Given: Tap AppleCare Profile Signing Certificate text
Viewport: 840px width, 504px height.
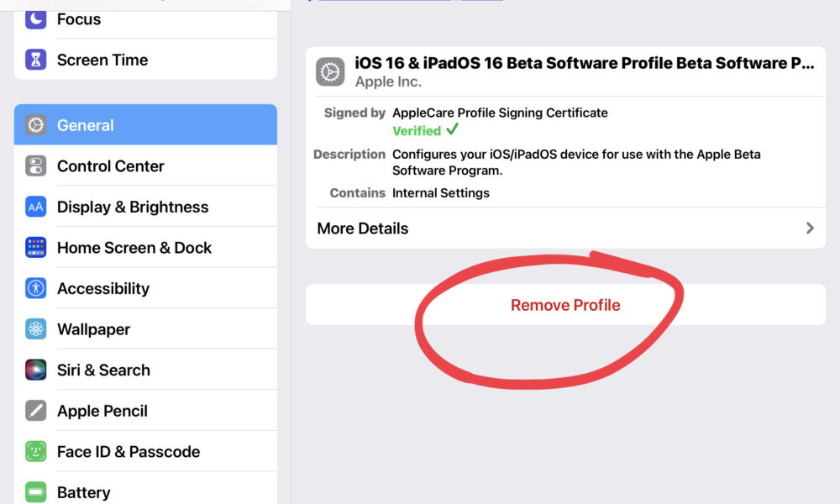Looking at the screenshot, I should click(500, 113).
